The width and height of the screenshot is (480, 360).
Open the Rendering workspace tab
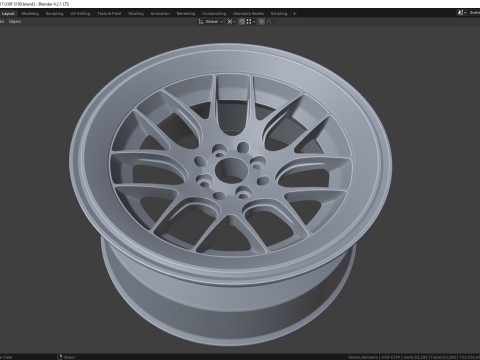click(186, 14)
